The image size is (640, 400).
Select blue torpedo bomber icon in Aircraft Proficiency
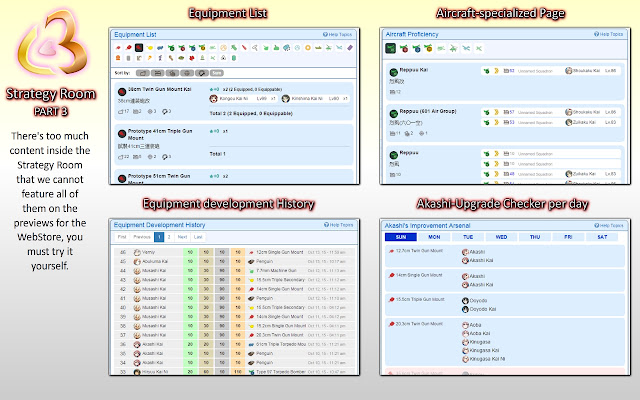416,49
